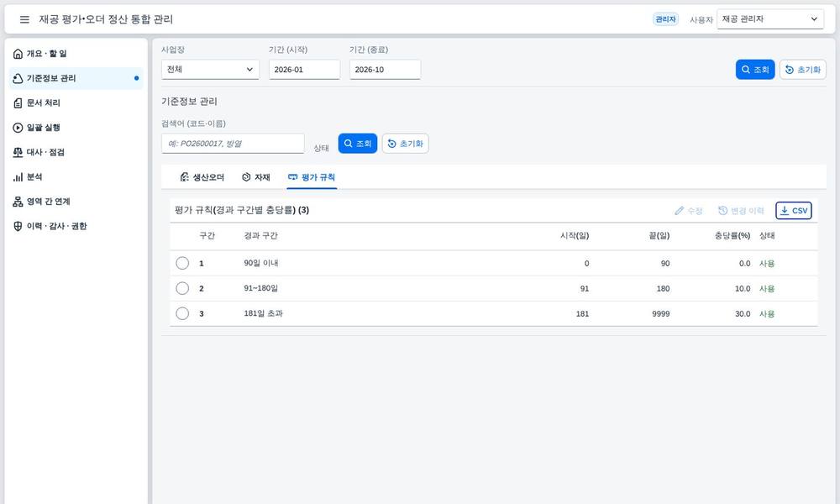Click the 충당률(%) column header
This screenshot has width=840, height=504.
point(732,236)
